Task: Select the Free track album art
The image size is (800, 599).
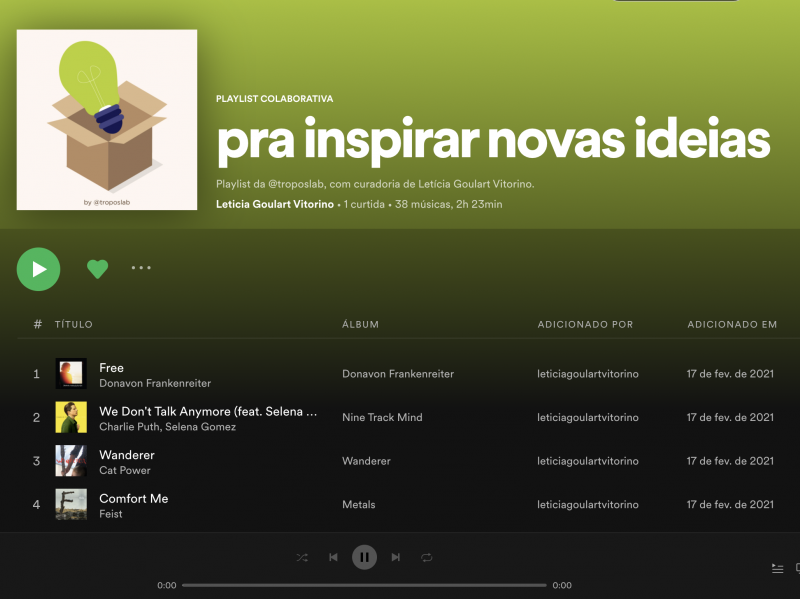Action: [x=71, y=373]
